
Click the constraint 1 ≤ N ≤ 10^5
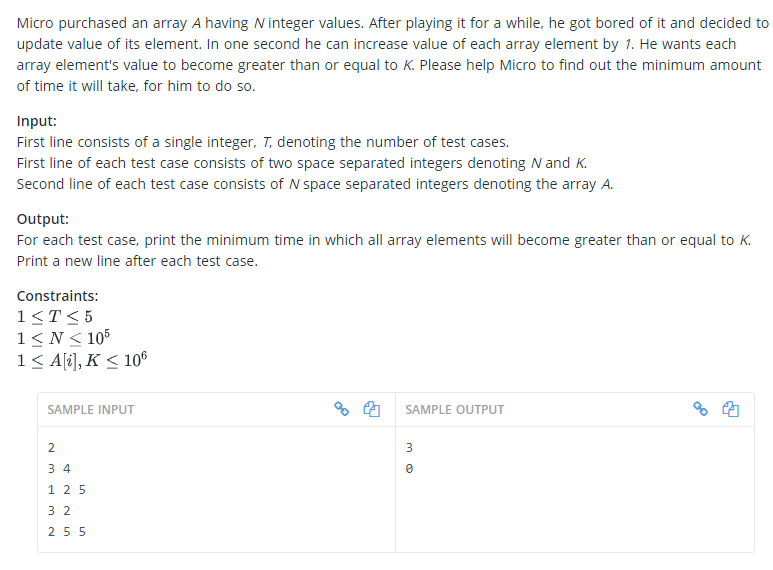(x=62, y=338)
